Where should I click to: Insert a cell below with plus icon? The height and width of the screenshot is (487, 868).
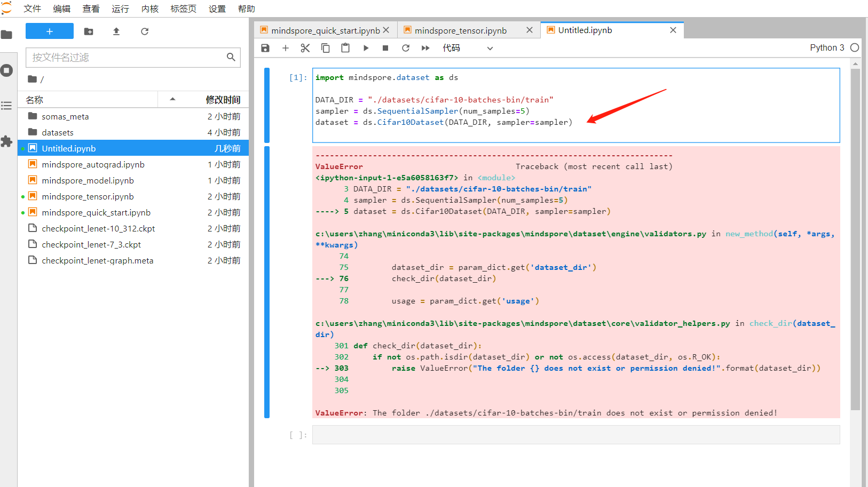286,48
